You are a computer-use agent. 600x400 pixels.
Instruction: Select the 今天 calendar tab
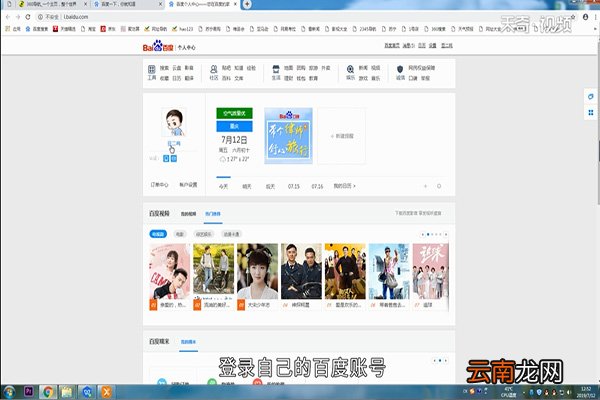[x=223, y=186]
